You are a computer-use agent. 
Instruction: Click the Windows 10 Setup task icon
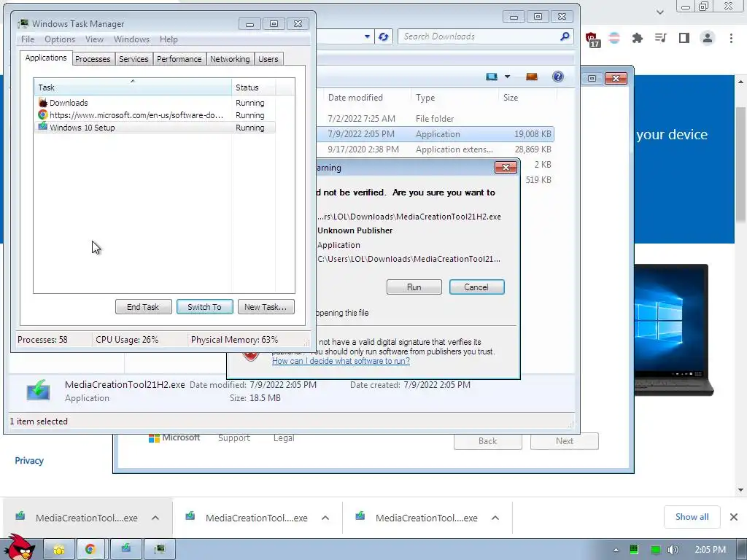pos(43,127)
